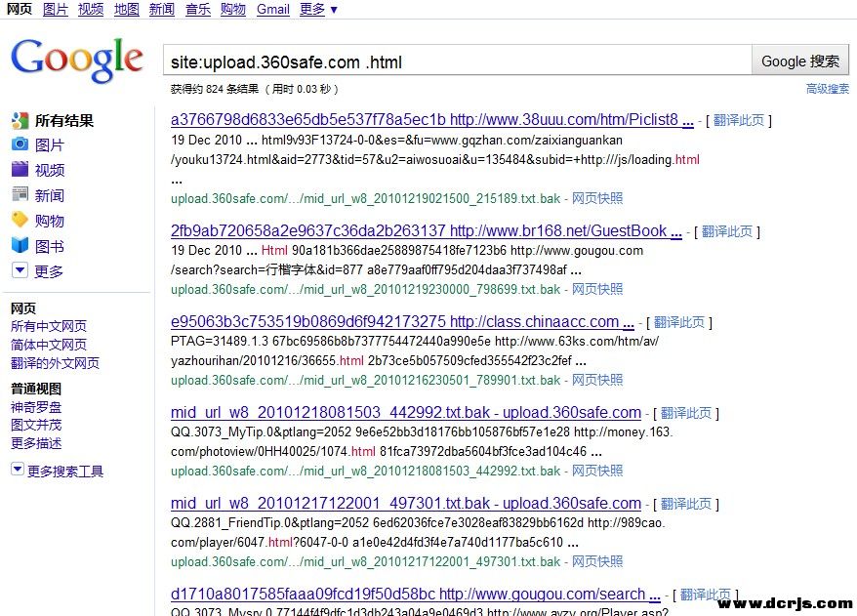The width and height of the screenshot is (857, 616).
Task: Click the 所有结果 all results icon
Action: [20, 121]
